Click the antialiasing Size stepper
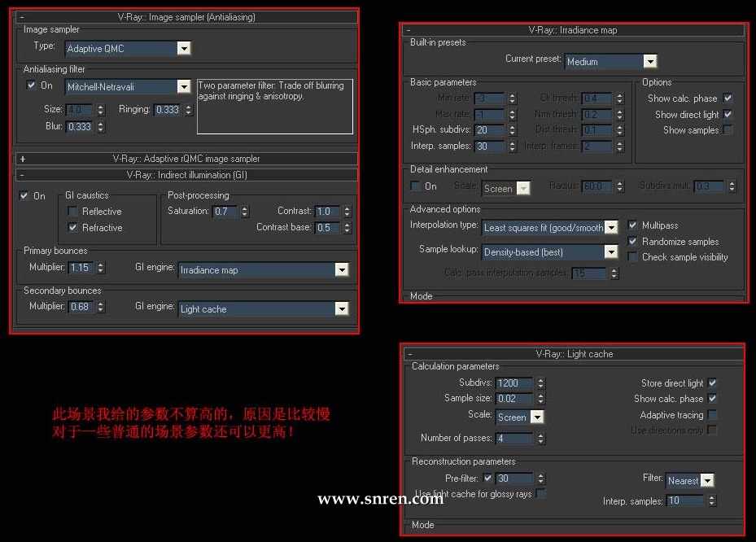The width and height of the screenshot is (756, 542). pos(100,110)
